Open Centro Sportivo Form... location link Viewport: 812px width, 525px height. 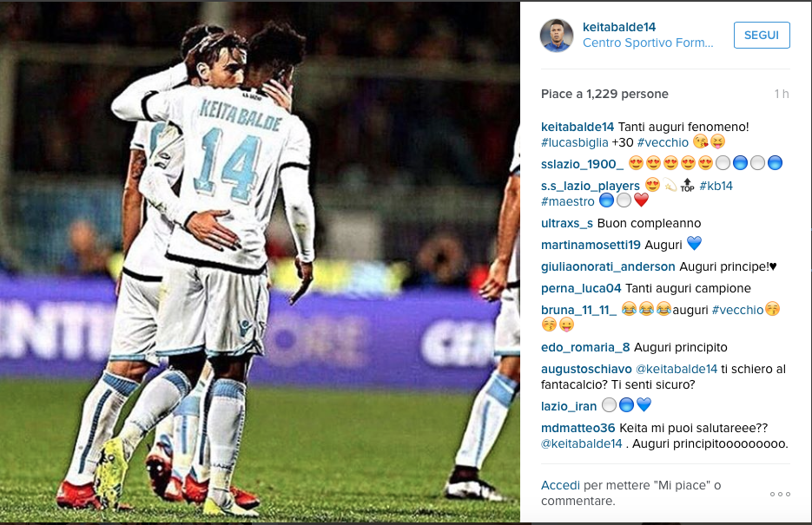pos(647,43)
